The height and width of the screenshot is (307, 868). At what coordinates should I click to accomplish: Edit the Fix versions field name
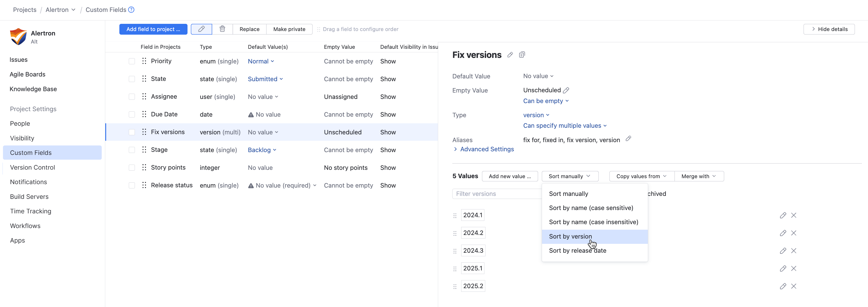tap(510, 55)
